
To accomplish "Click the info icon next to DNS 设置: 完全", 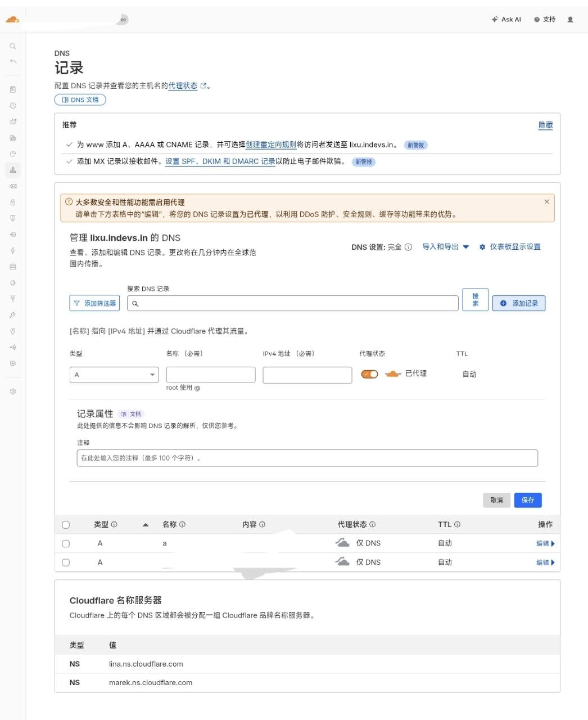I will (409, 247).
